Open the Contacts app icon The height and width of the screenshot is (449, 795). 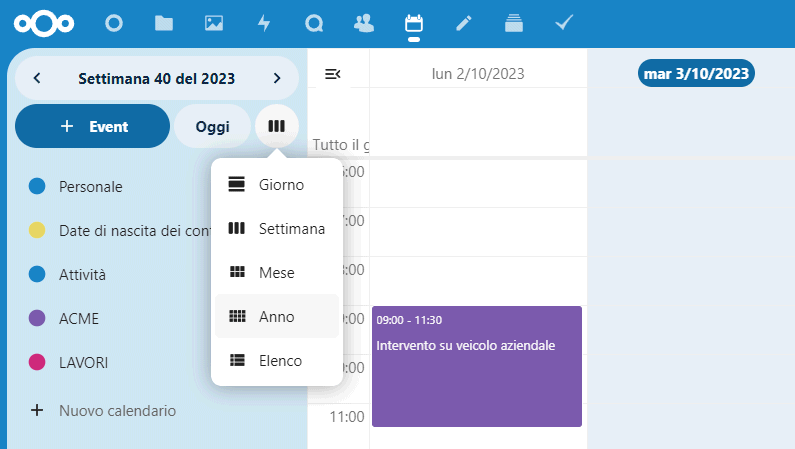(x=364, y=23)
